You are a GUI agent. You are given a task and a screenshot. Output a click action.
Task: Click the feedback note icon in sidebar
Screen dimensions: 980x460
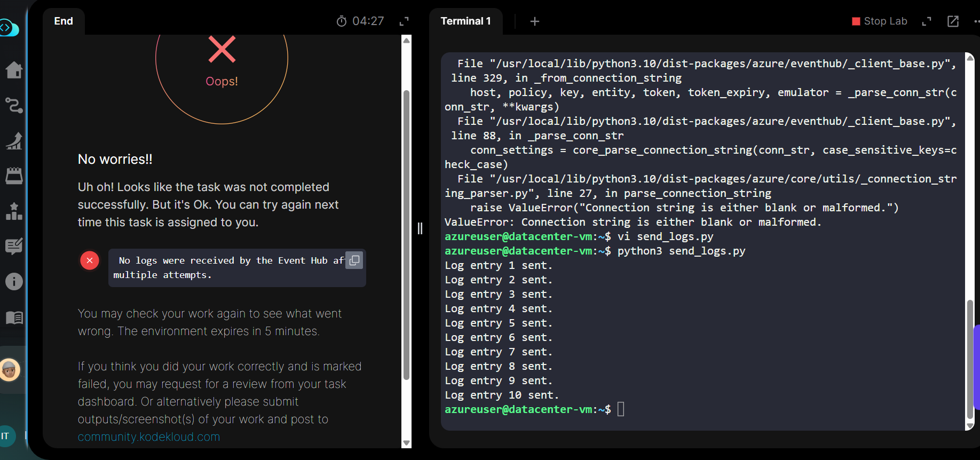tap(14, 246)
